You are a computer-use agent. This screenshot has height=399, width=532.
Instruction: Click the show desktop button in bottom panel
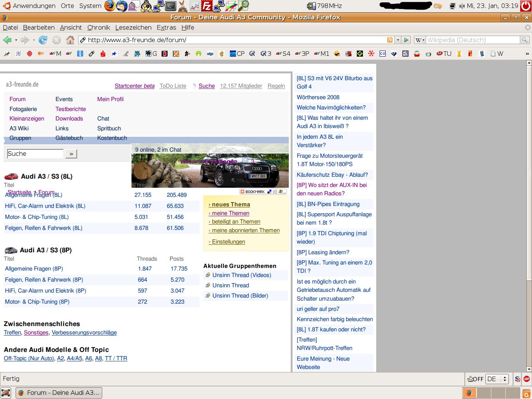coord(6,393)
